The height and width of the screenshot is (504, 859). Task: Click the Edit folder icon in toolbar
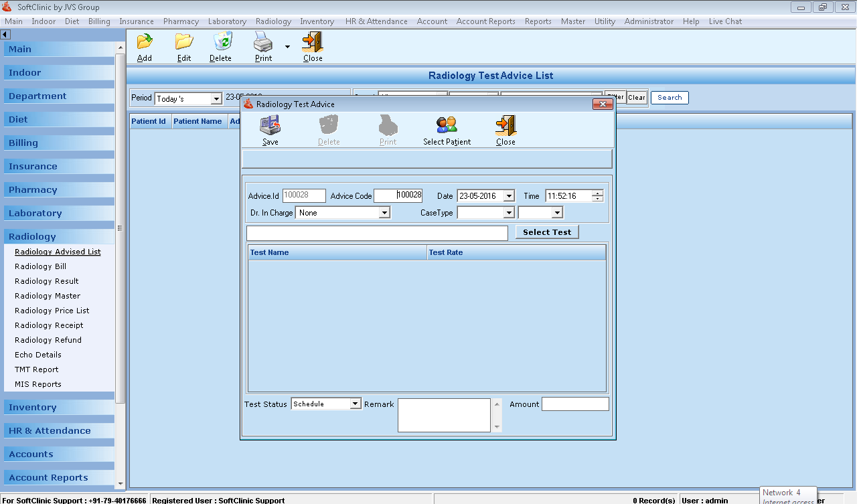point(184,42)
